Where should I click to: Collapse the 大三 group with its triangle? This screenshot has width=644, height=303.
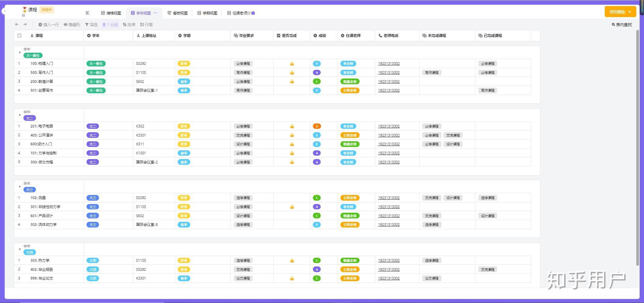pyautogui.click(x=19, y=187)
